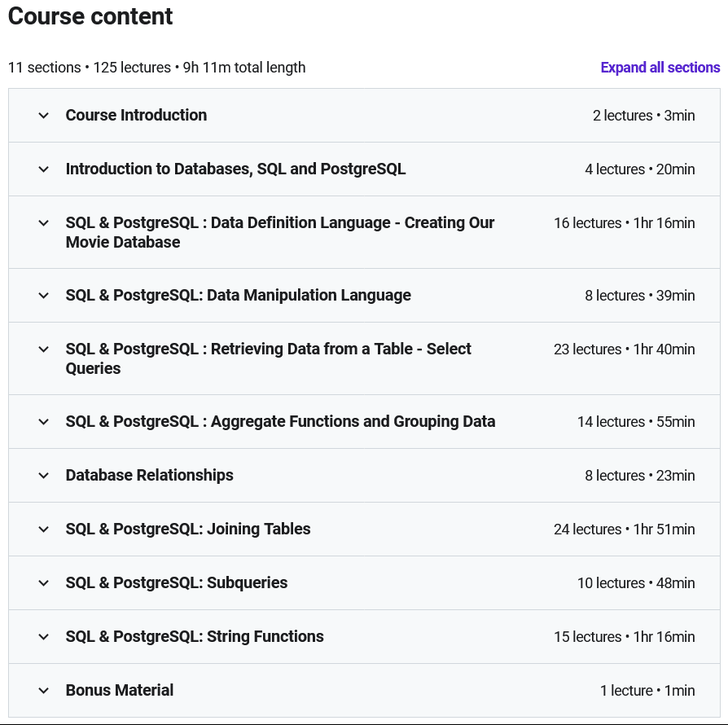728x725 pixels.
Task: Click Expand all sections link
Action: coord(660,68)
